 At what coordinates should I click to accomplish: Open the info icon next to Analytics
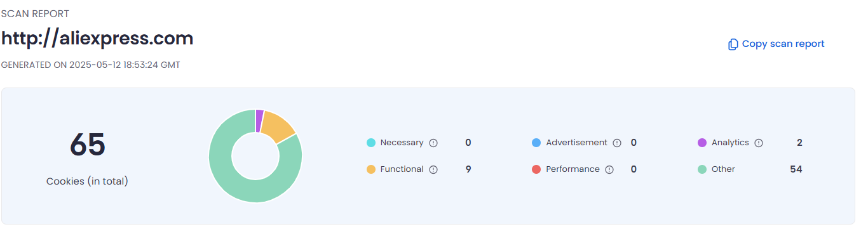pos(759,143)
